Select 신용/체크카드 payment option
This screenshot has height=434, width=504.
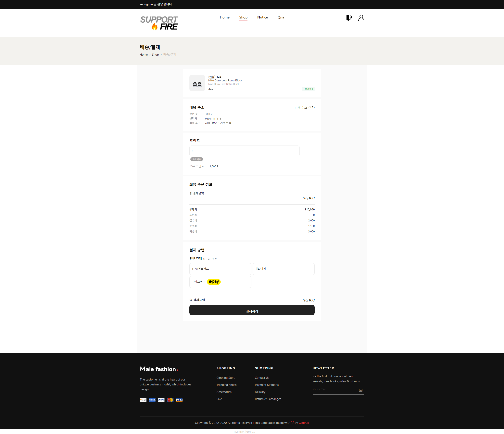pyautogui.click(x=220, y=269)
